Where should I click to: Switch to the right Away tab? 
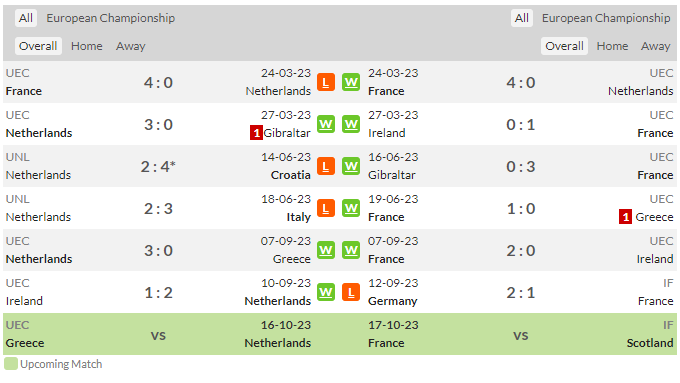pos(656,46)
